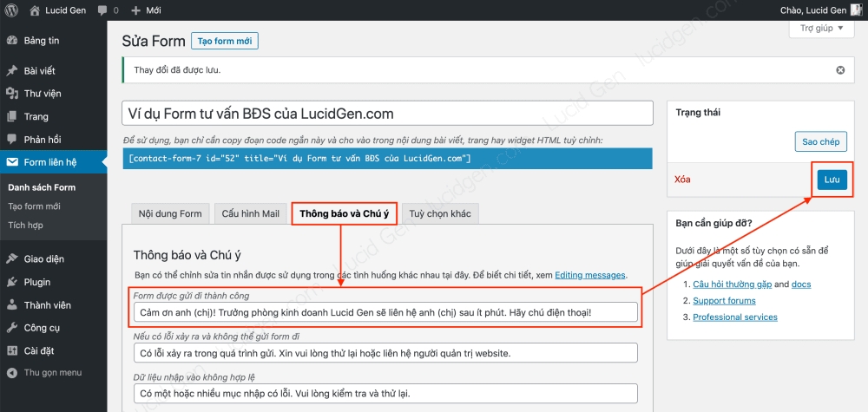Select the contact-form-7 shortcode field
Image resolution: width=868 pixels, height=412 pixels.
(387, 159)
